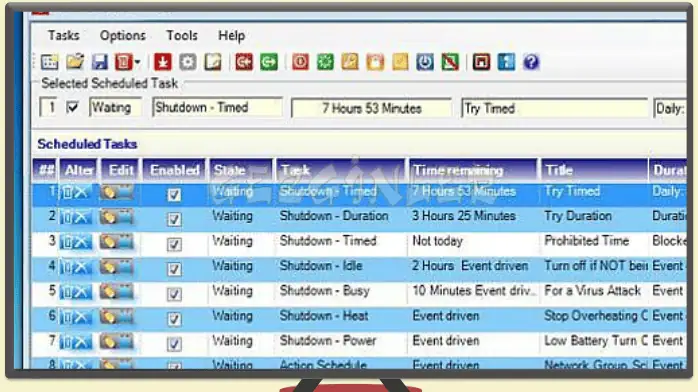The width and height of the screenshot is (698, 392).
Task: Click the blue question mark help icon
Action: click(x=531, y=62)
